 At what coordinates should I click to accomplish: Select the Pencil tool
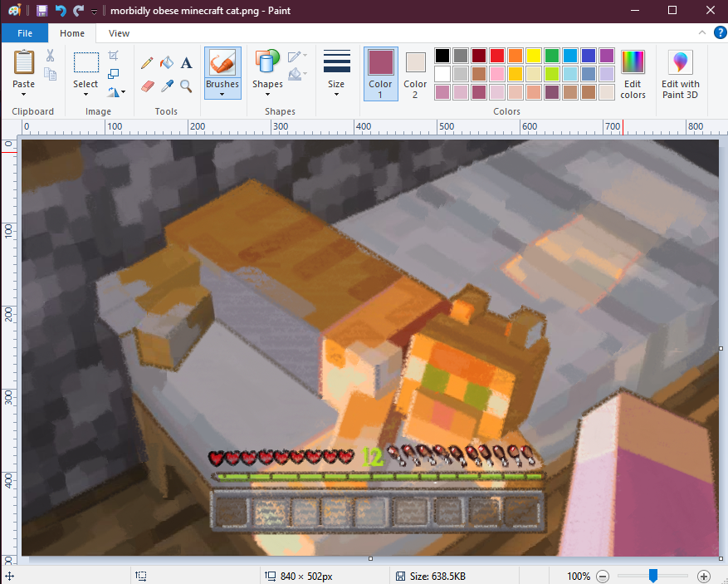click(x=147, y=63)
